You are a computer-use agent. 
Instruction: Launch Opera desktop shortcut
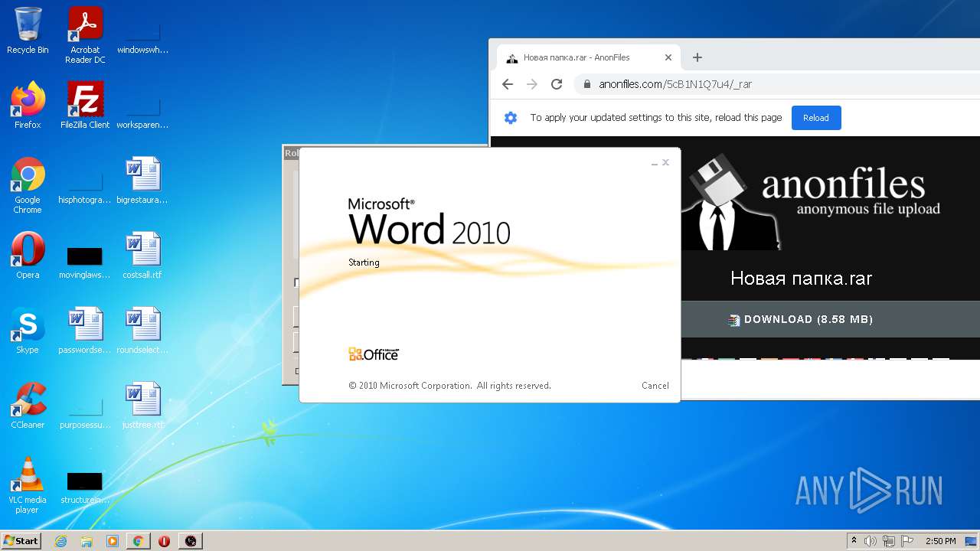click(28, 256)
